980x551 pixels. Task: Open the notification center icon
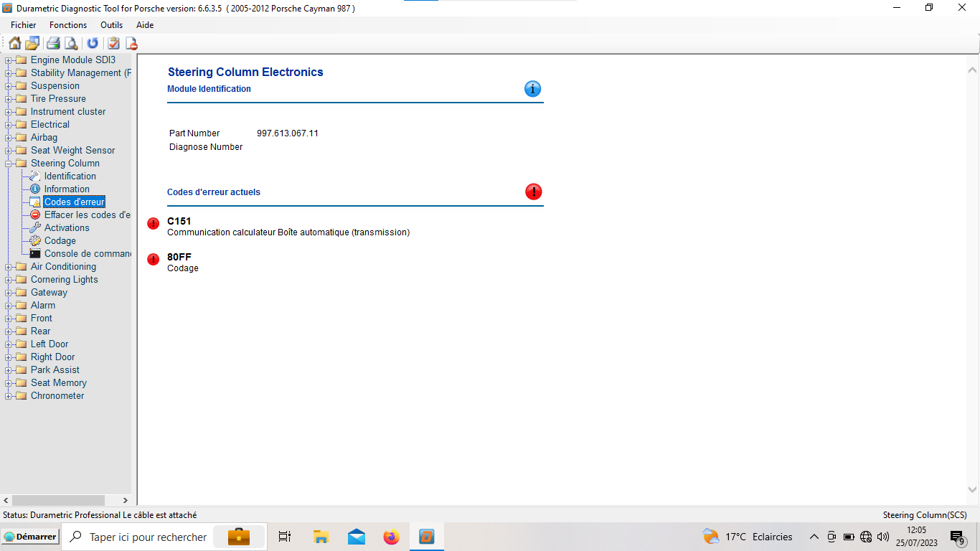(957, 537)
